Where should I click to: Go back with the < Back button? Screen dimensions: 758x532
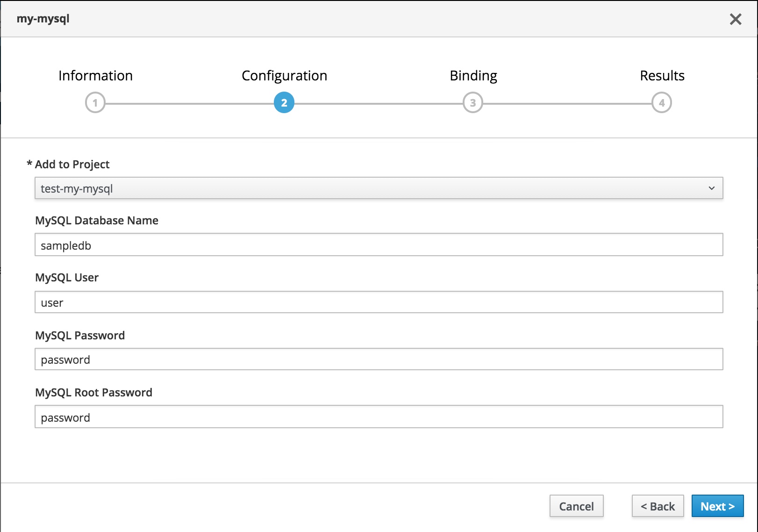coord(658,506)
